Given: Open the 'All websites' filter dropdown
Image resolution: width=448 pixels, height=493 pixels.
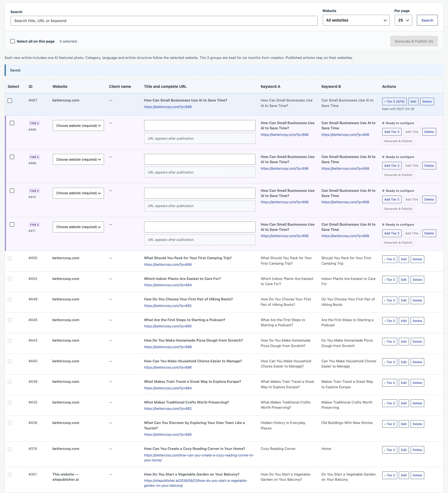Looking at the screenshot, I should 356,20.
